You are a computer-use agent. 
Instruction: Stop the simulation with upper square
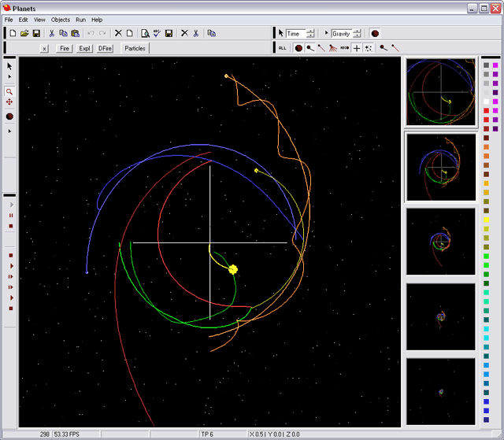pyautogui.click(x=11, y=226)
